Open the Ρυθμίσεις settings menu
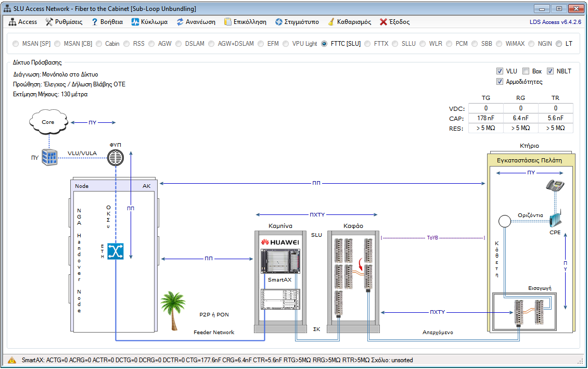The height and width of the screenshot is (369, 588). coord(64,22)
